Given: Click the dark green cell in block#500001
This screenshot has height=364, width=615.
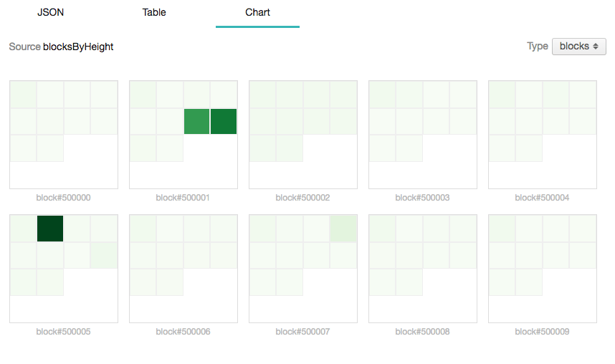Looking at the screenshot, I should click(x=224, y=121).
